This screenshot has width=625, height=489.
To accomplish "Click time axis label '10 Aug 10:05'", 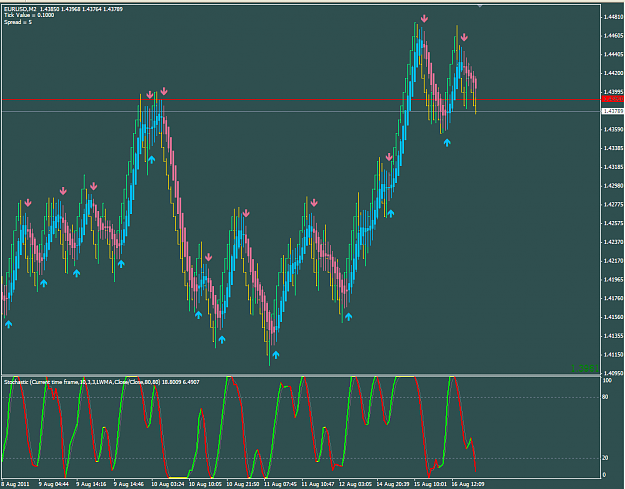I will pyautogui.click(x=205, y=484).
